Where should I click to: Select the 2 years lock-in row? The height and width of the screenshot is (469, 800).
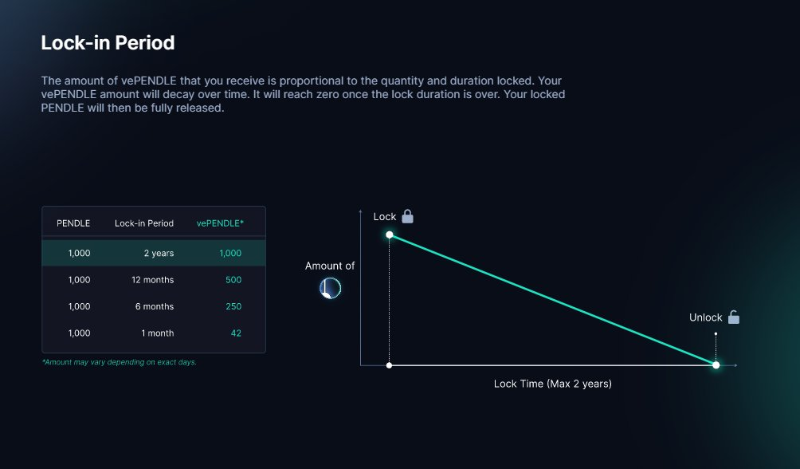[154, 253]
